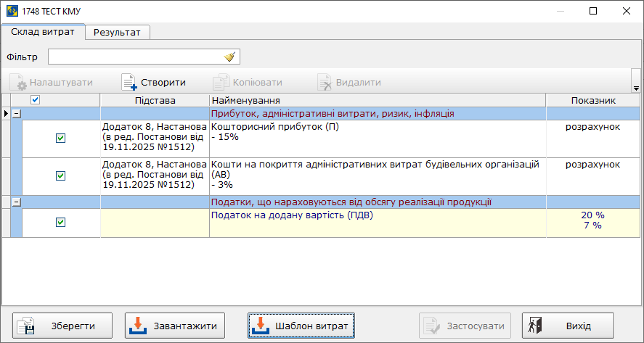Open toolbar overflow arrow at right edge

click(636, 88)
